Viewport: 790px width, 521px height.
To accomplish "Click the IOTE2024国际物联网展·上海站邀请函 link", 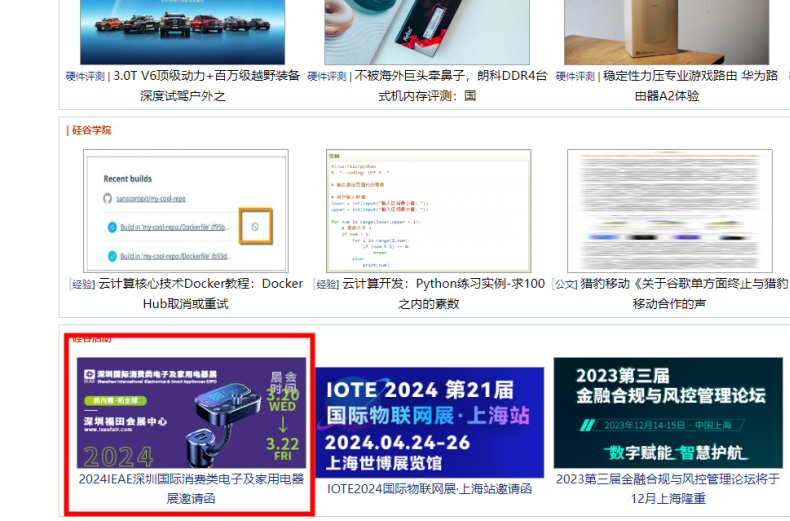I will (x=429, y=489).
